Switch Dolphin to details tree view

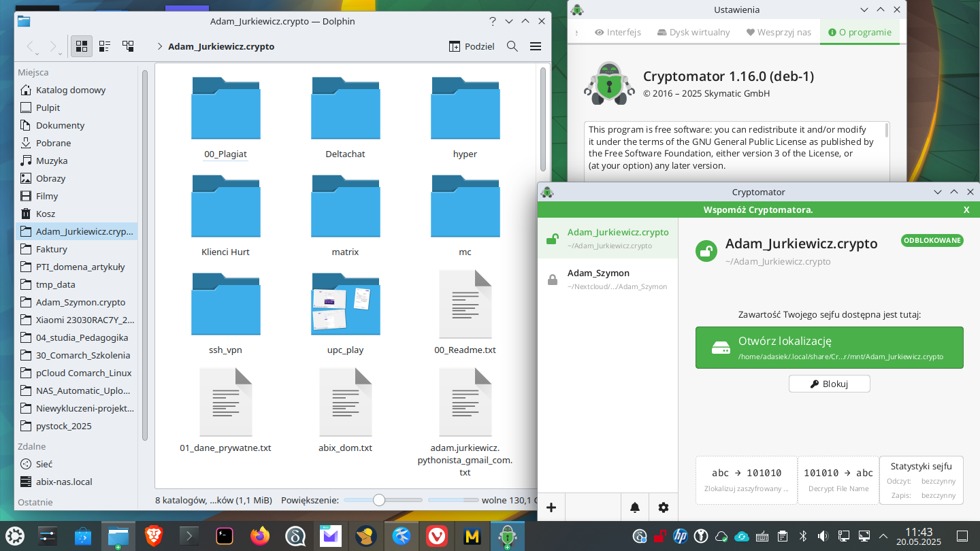[x=128, y=46]
